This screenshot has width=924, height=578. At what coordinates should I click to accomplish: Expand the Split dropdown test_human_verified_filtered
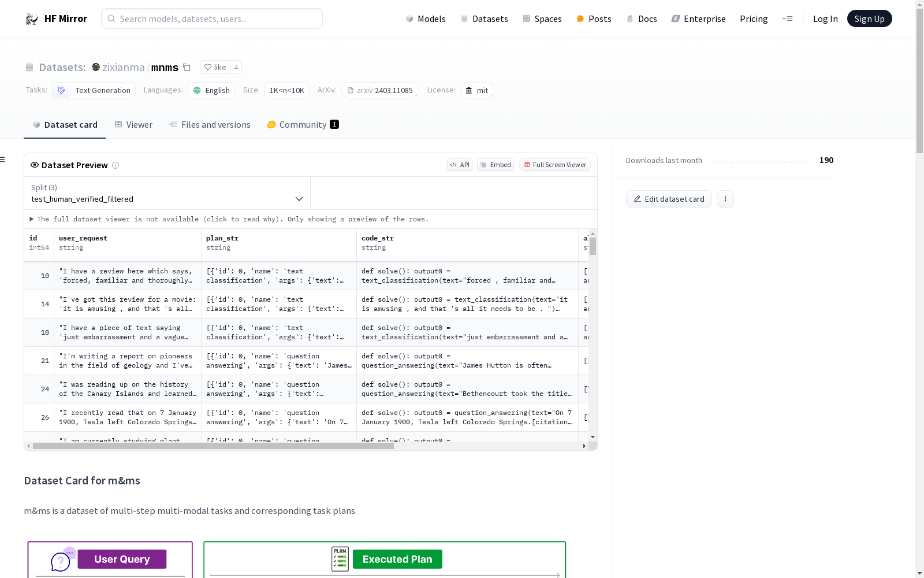tap(167, 194)
